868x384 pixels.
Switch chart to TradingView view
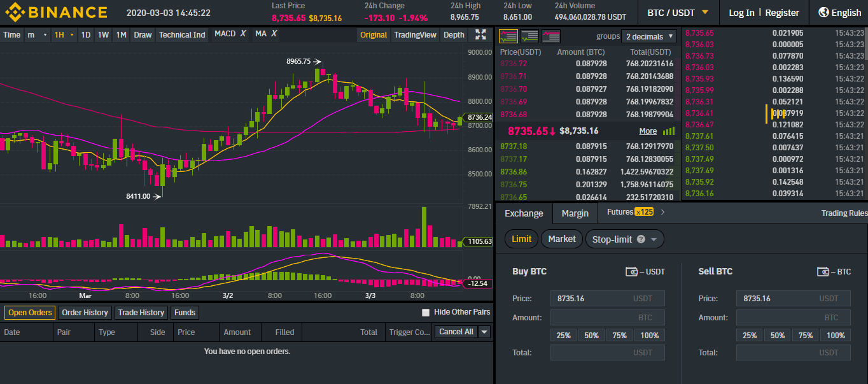point(416,35)
